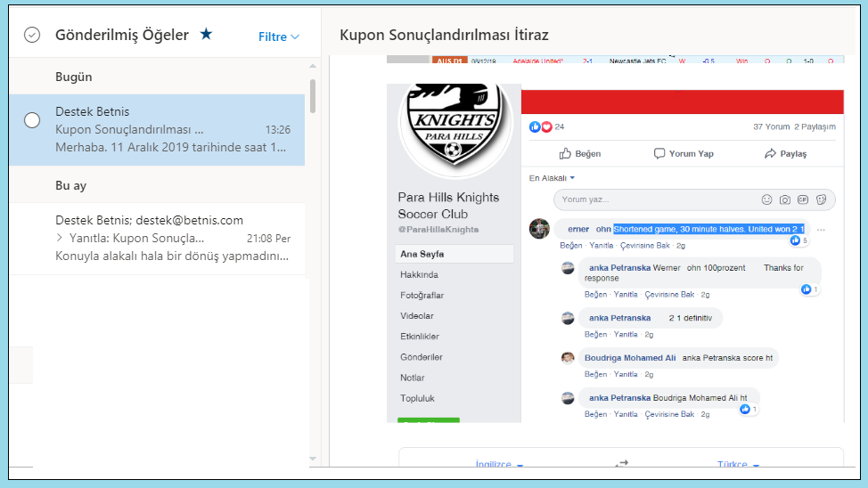Click the message list scrollbar thumb
The image size is (868, 488).
click(313, 95)
